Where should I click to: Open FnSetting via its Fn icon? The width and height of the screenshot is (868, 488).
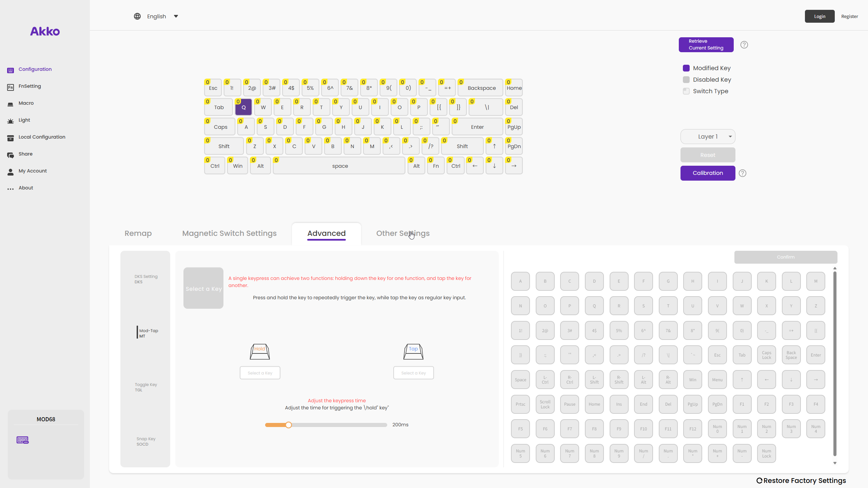click(x=11, y=87)
